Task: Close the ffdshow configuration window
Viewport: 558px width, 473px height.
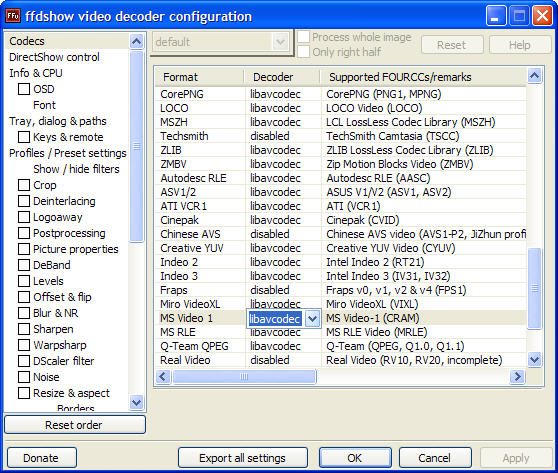Action: point(542,16)
